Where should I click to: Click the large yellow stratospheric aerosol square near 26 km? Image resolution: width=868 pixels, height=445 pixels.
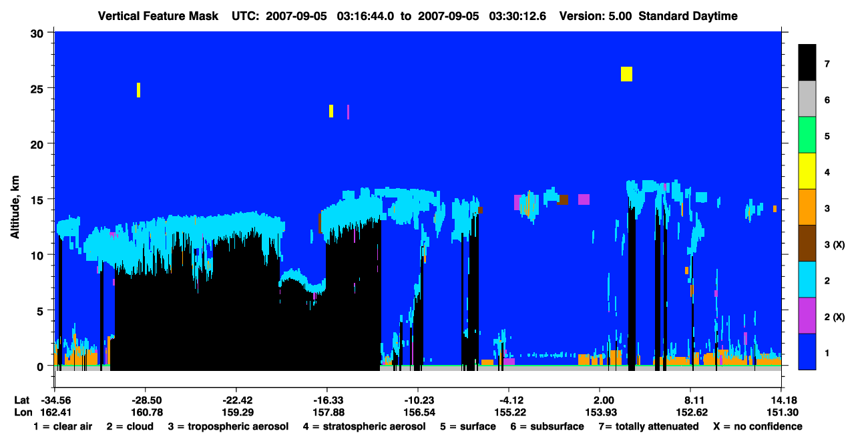[x=626, y=74]
